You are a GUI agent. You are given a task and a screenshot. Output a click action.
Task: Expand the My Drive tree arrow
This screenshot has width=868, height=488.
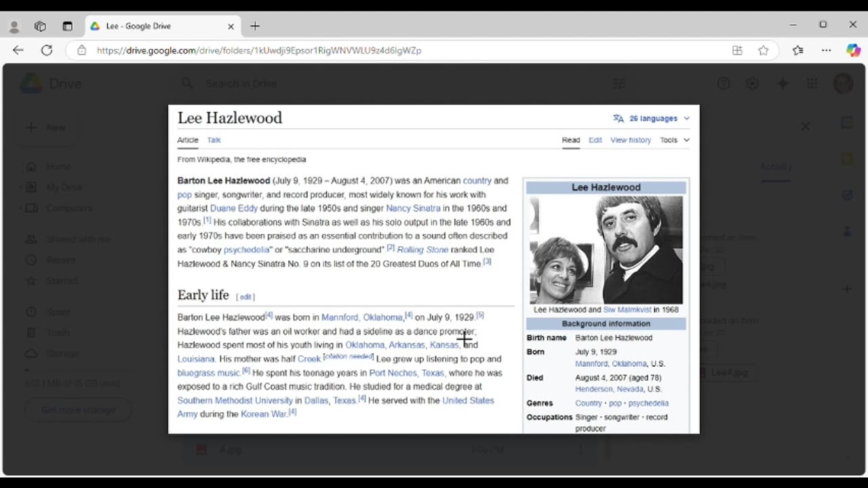pos(20,187)
